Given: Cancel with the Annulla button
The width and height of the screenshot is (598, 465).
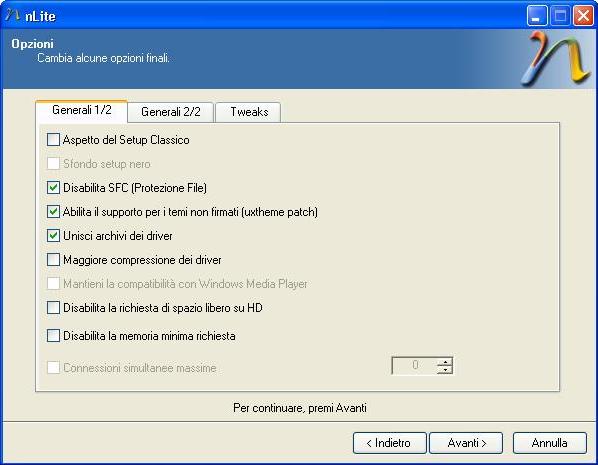Looking at the screenshot, I should click(550, 443).
